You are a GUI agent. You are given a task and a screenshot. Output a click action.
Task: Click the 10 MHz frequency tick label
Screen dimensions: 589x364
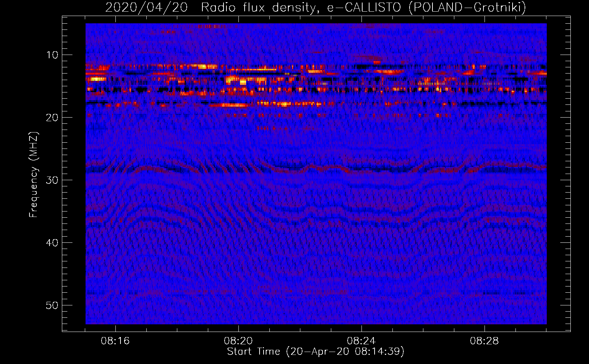(x=52, y=55)
